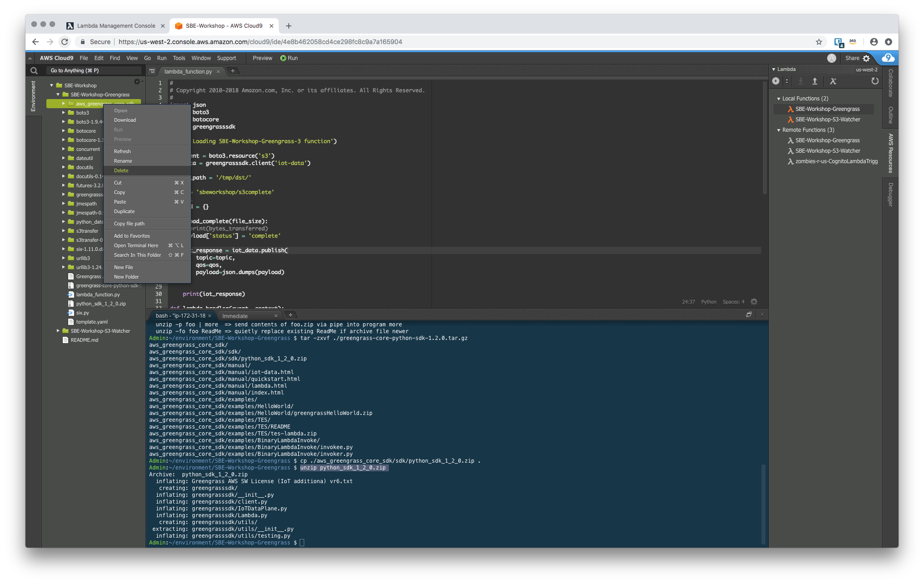Click the green Run button
The width and height of the screenshot is (924, 584).
(289, 58)
